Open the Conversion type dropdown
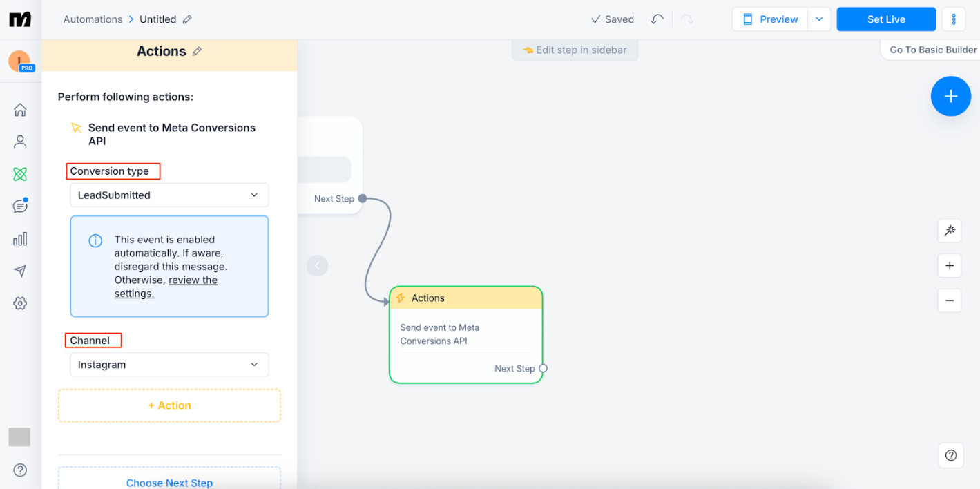Screen dimensions: 980x489 (x=169, y=195)
